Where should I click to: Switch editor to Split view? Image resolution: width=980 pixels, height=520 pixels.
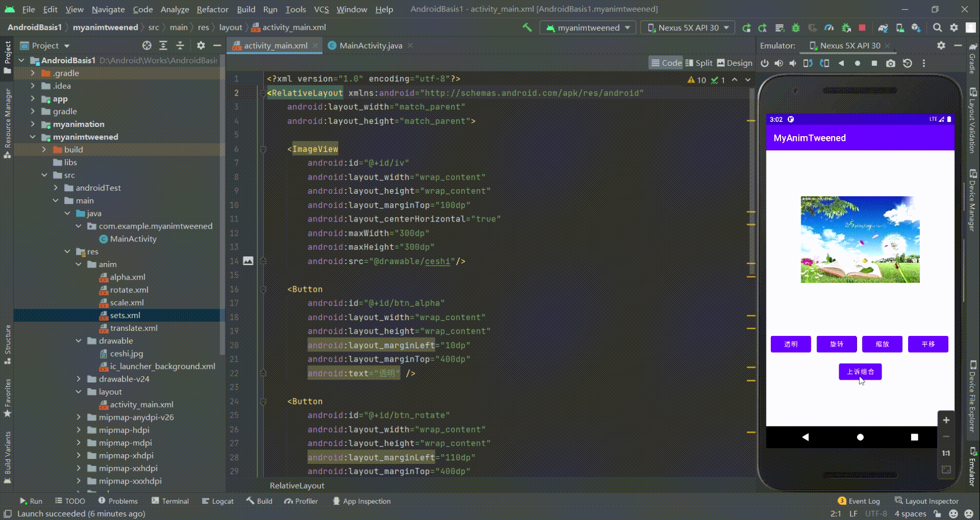point(699,63)
